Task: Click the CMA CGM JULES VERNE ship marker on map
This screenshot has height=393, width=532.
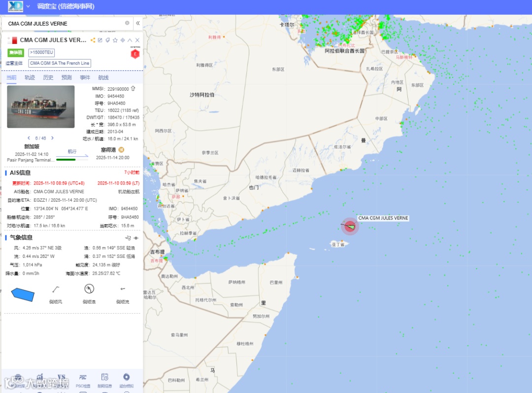Action: (x=350, y=226)
